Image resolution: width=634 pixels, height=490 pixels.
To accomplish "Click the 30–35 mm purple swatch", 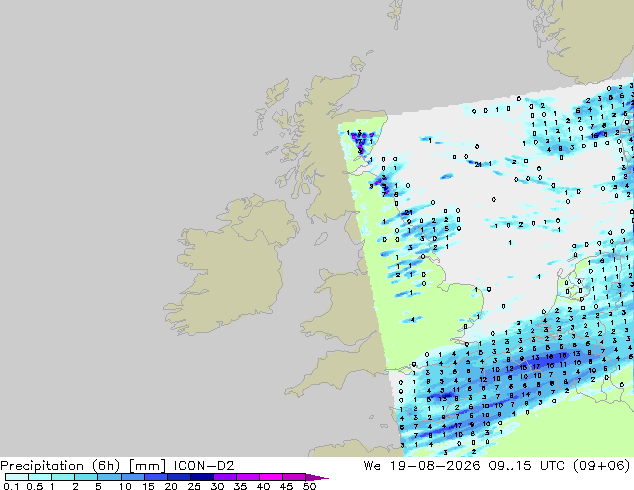I will coord(224,477).
